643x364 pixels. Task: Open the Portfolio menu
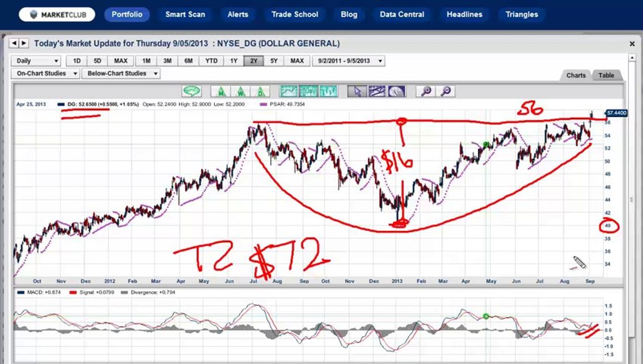127,14
